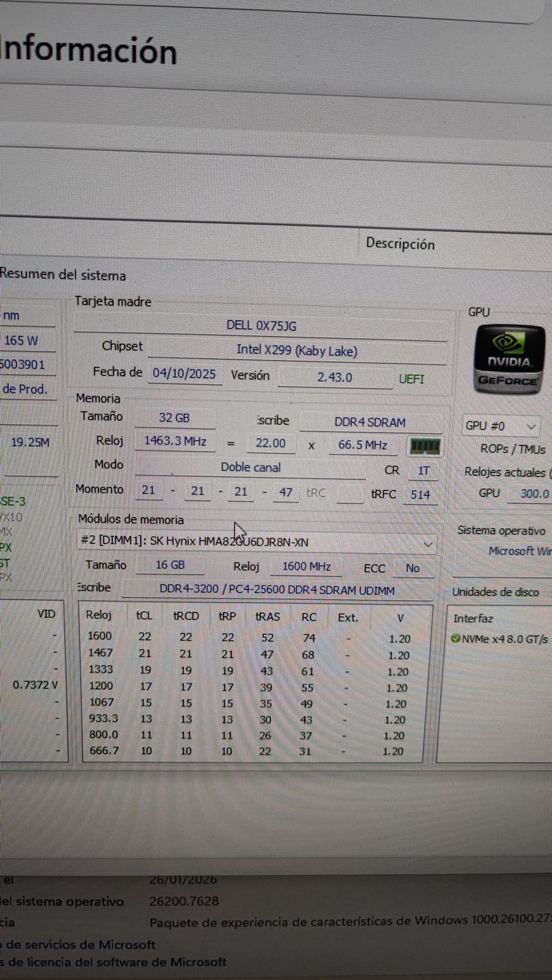Click the 0.7372 V voltage value
This screenshot has width=552, height=980.
(x=36, y=685)
